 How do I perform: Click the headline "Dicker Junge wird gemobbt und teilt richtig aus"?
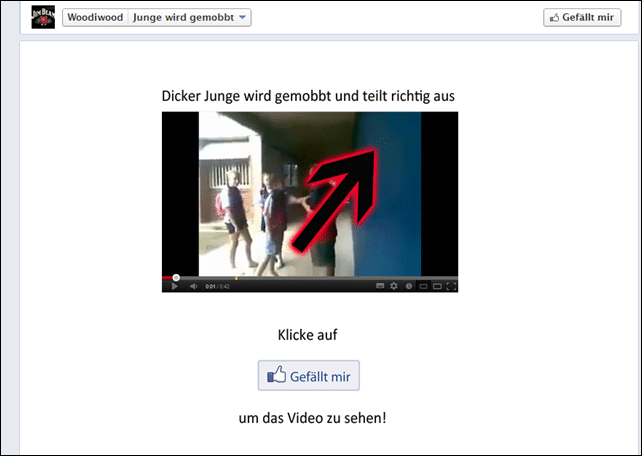coord(308,96)
